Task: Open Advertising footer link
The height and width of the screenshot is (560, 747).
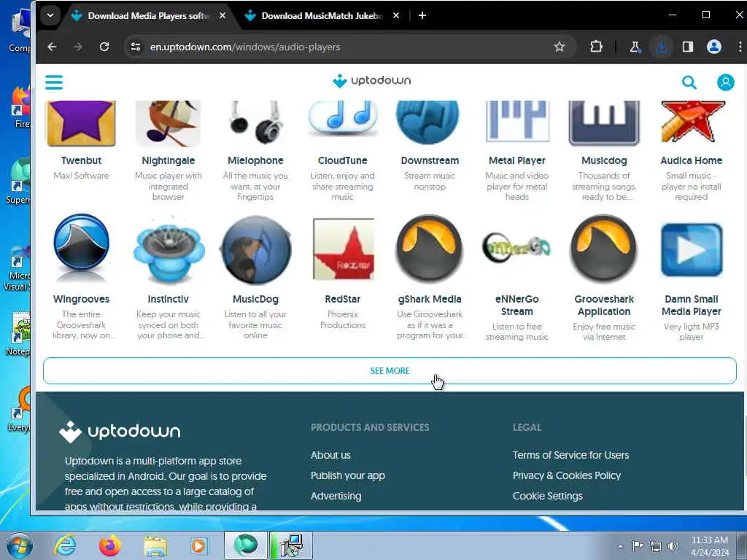Action: tap(336, 496)
